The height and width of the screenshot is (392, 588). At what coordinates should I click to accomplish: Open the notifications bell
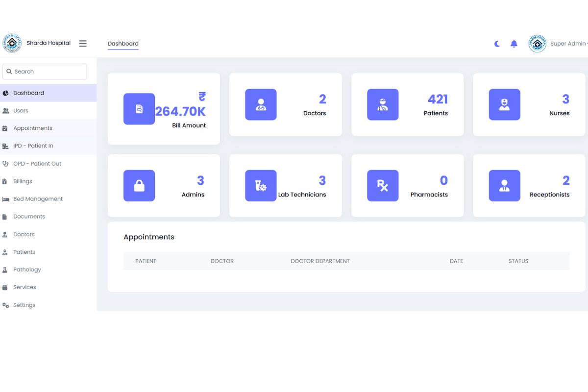coord(514,44)
